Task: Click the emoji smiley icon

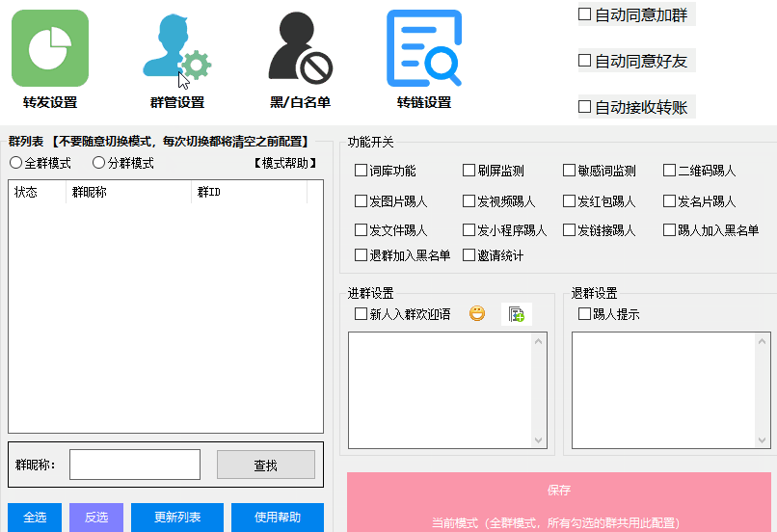Action: pyautogui.click(x=477, y=314)
